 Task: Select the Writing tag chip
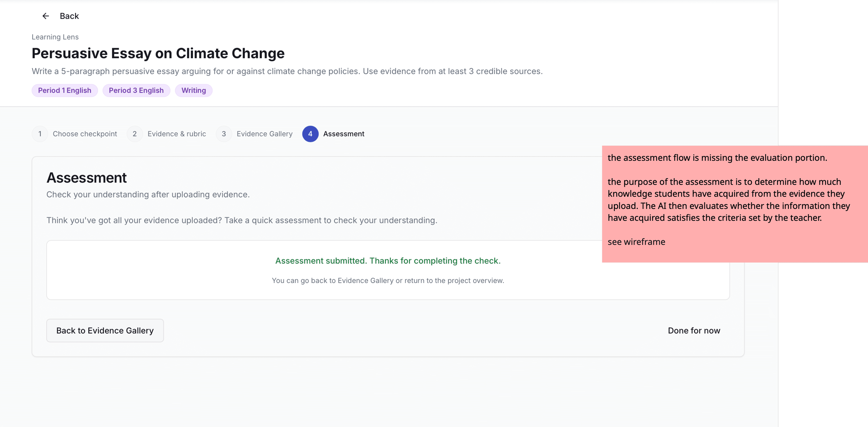(193, 90)
